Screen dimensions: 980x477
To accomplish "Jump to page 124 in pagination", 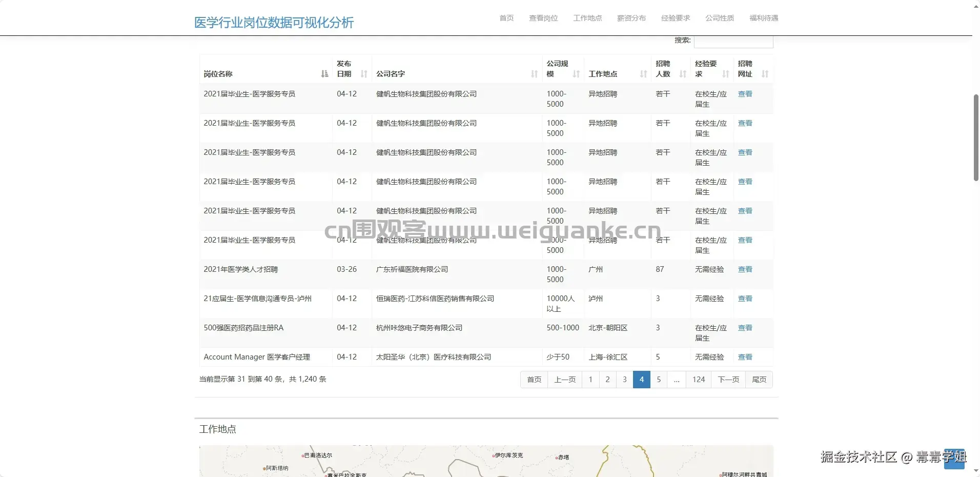I will pyautogui.click(x=699, y=380).
